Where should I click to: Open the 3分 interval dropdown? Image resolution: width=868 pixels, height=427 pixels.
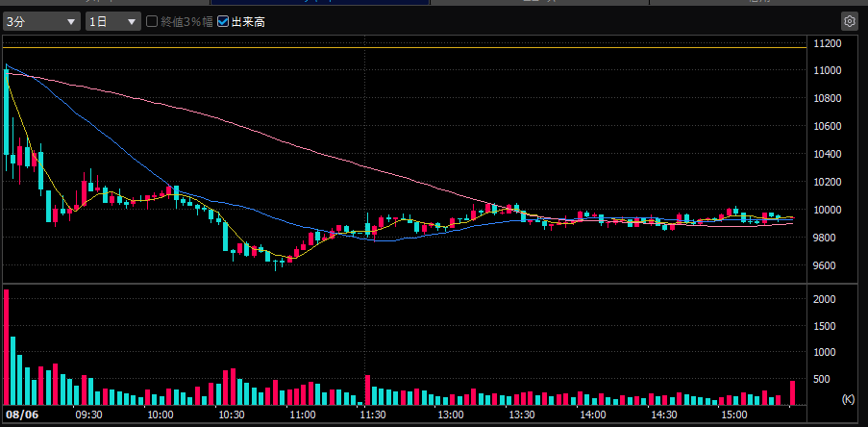pyautogui.click(x=41, y=22)
